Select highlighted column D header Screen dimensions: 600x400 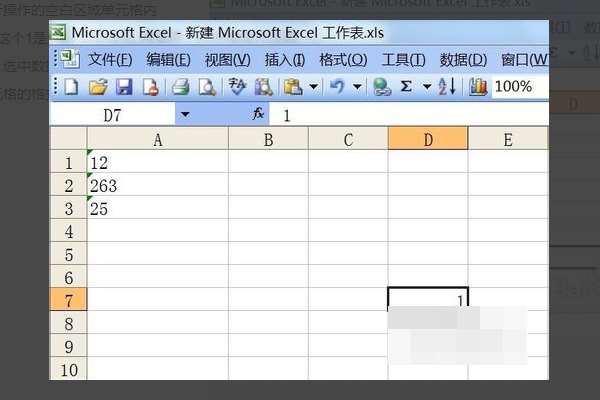pos(428,139)
